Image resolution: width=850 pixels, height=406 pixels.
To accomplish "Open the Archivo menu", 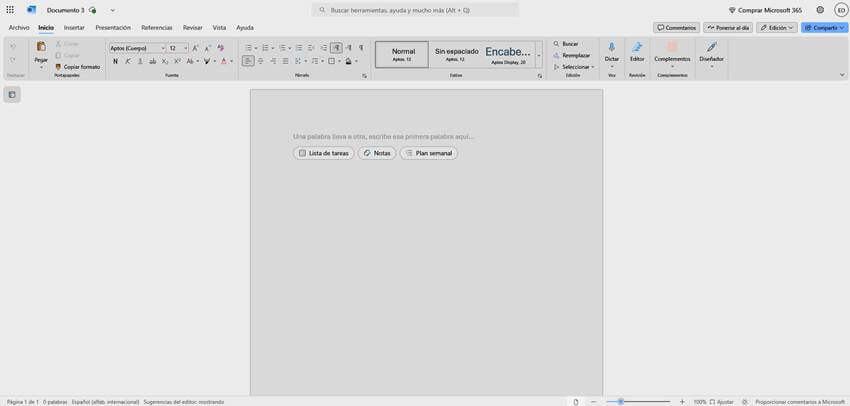I will 19,28.
